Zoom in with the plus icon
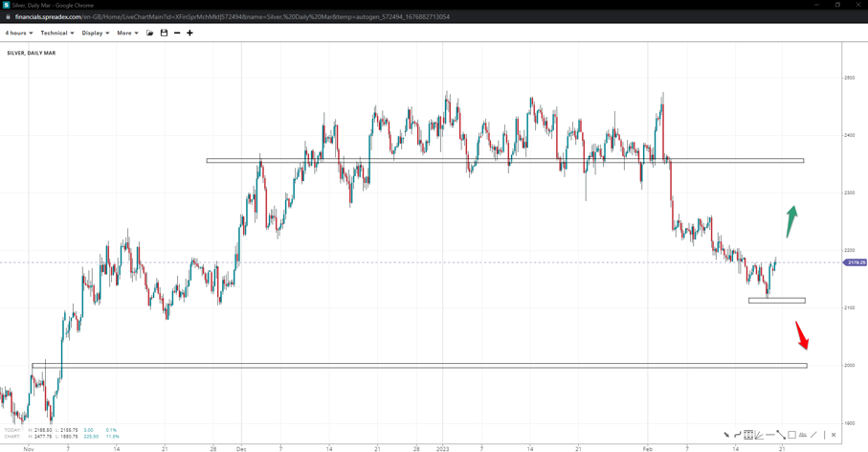The image size is (868, 452). click(x=189, y=34)
